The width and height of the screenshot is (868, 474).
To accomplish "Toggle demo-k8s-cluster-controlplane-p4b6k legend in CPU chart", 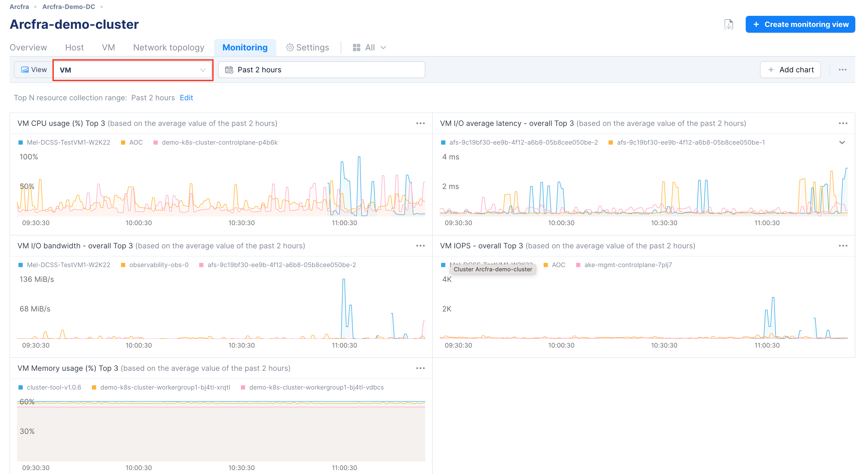I will pos(215,143).
